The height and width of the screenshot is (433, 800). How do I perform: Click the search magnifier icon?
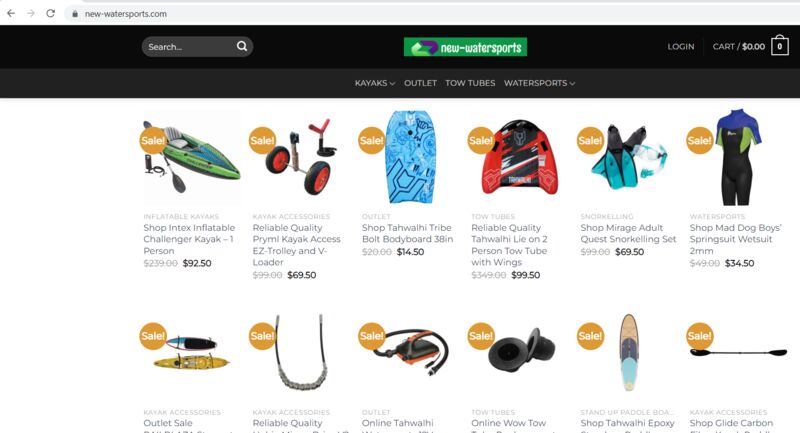pos(242,46)
